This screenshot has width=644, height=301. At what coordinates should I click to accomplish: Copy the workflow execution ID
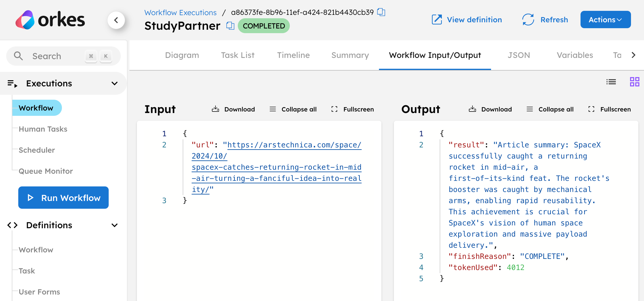click(x=381, y=12)
